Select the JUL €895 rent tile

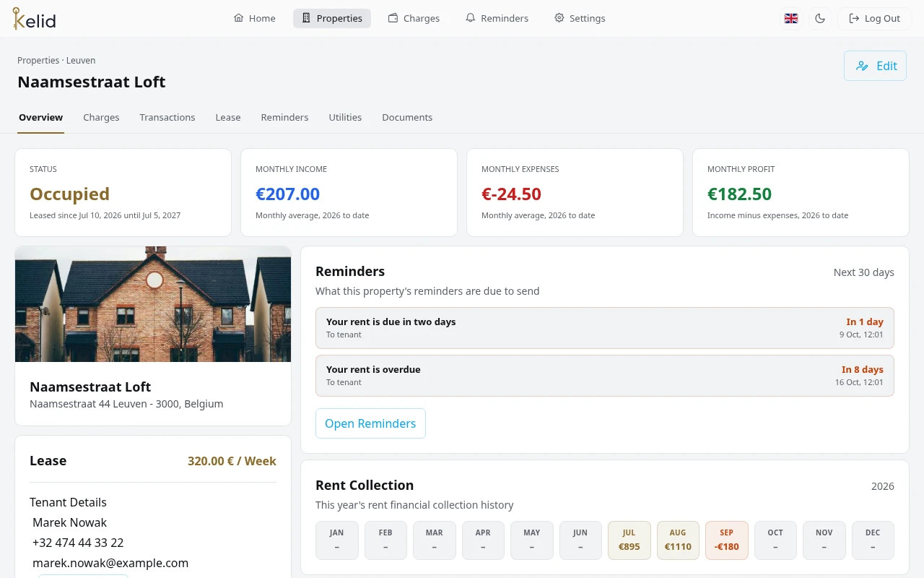pyautogui.click(x=629, y=540)
